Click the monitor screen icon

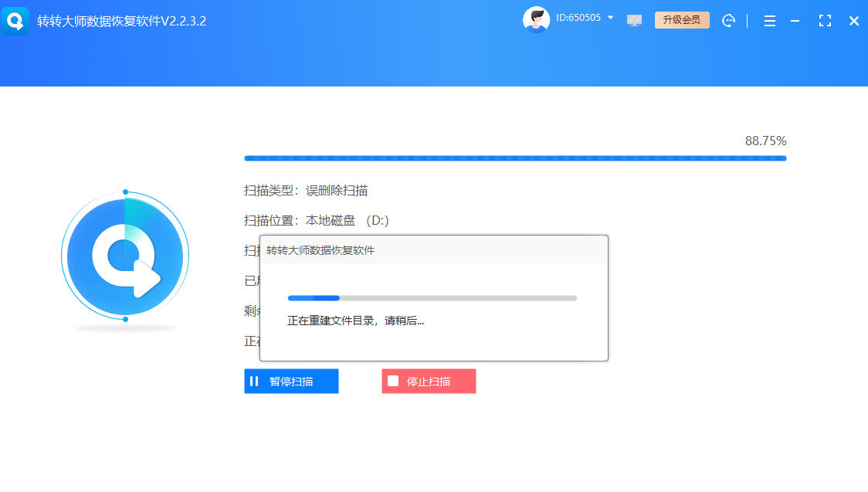tap(634, 21)
